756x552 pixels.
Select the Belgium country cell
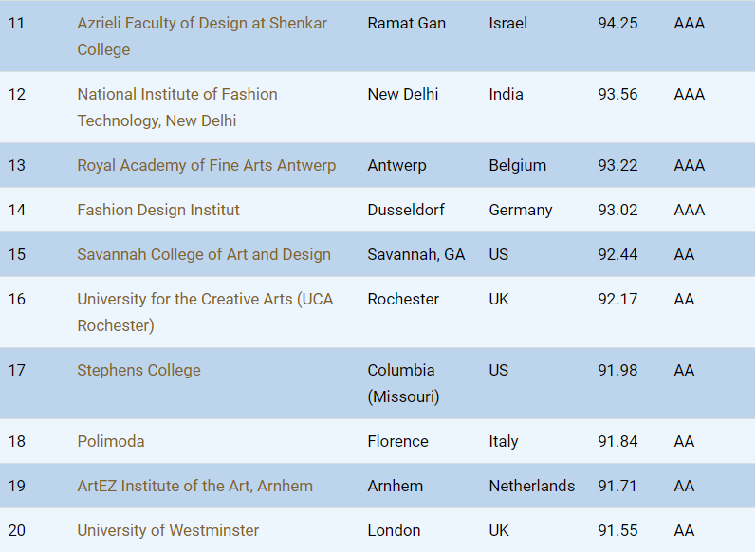517,165
